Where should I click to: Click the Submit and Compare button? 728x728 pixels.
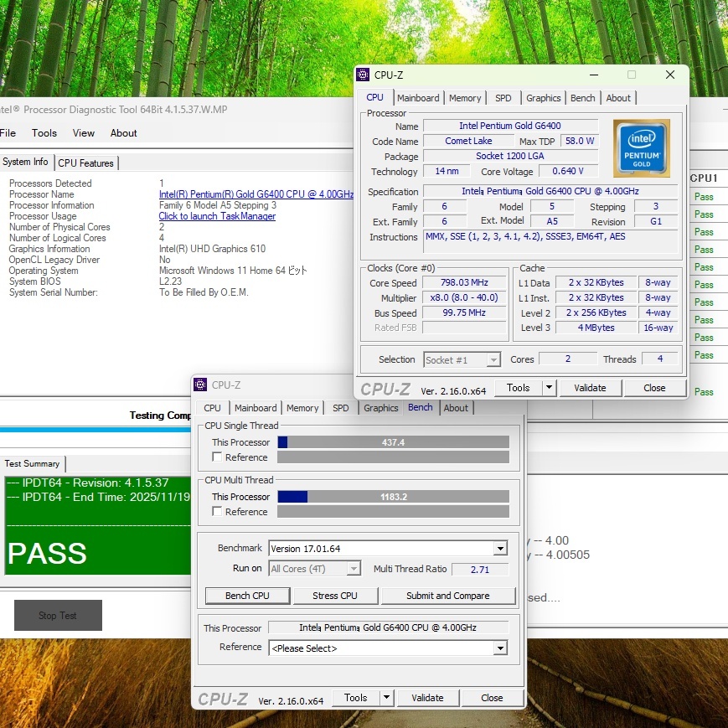pos(447,596)
